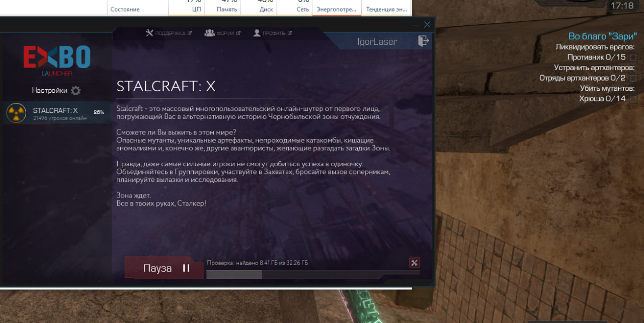Sort Task Manager by Диск column
Screen dimensions: 644x323
coord(266,9)
